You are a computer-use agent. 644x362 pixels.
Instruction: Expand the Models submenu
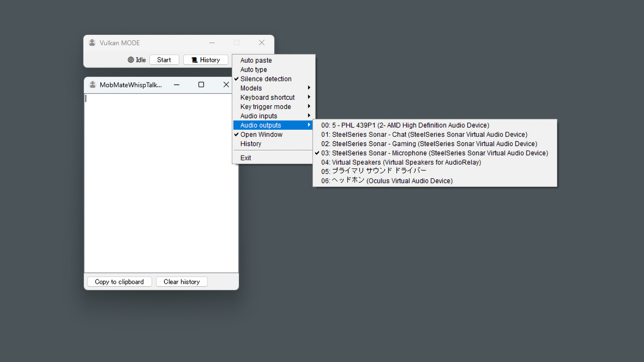(x=251, y=88)
